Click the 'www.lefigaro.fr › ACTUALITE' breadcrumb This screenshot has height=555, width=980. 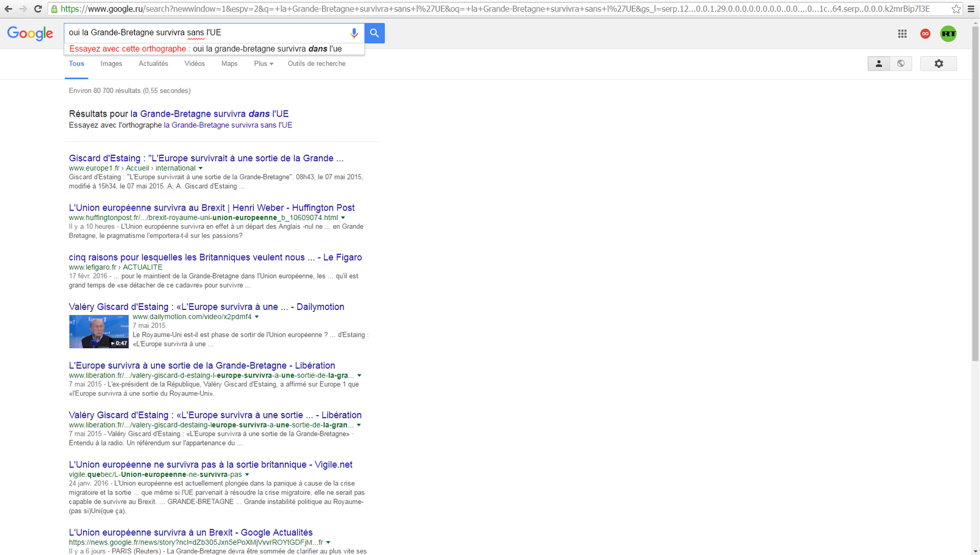[x=116, y=267]
